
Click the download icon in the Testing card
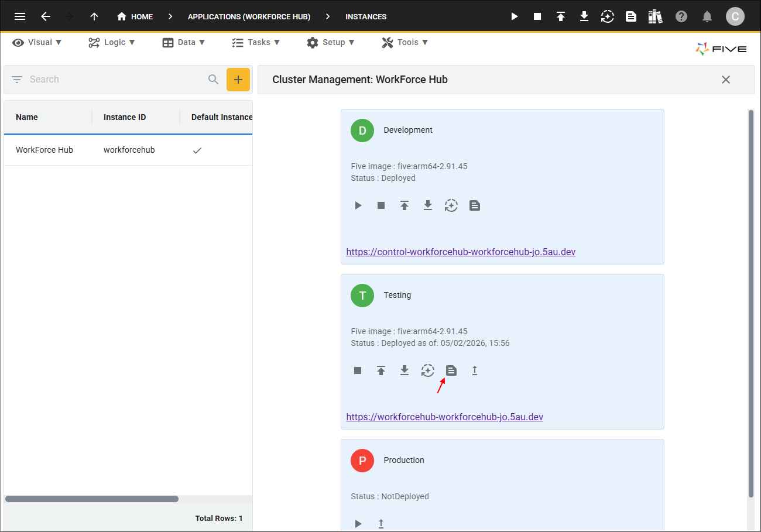(405, 370)
